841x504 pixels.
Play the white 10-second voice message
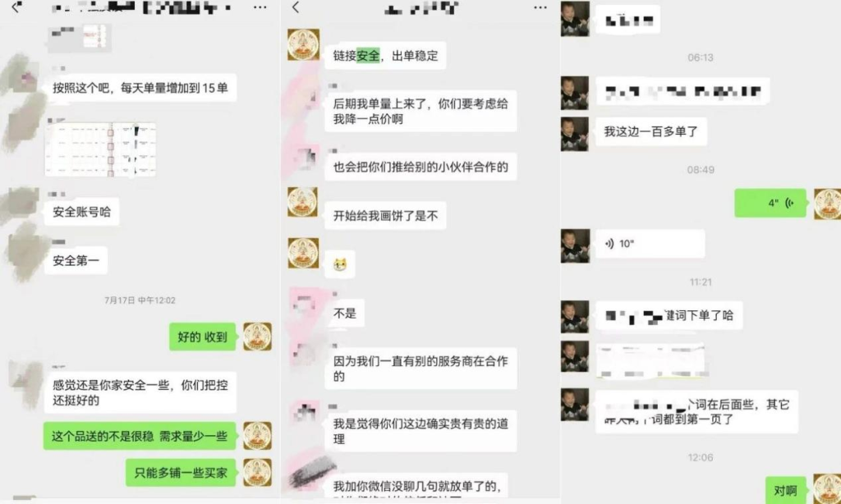(650, 244)
